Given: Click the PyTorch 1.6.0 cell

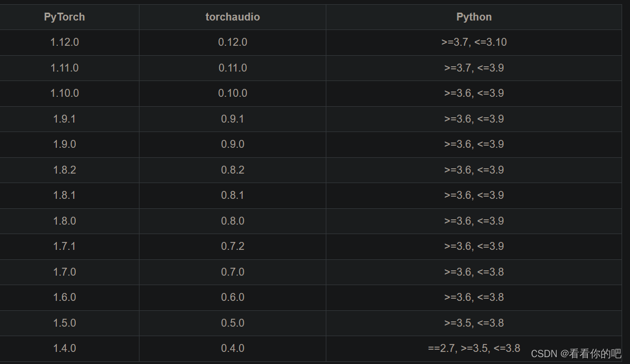Looking at the screenshot, I should coord(64,297).
